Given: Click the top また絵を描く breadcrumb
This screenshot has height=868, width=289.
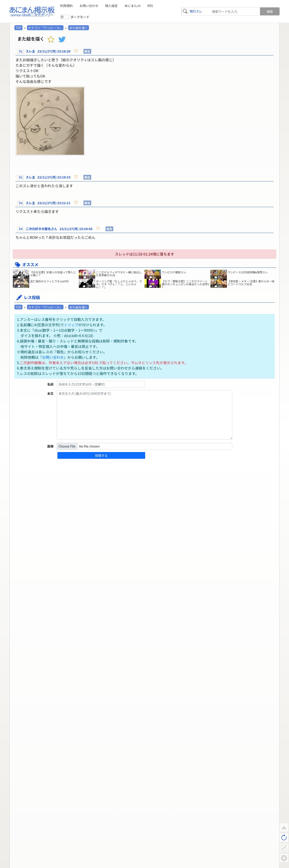Looking at the screenshot, I should (x=78, y=28).
